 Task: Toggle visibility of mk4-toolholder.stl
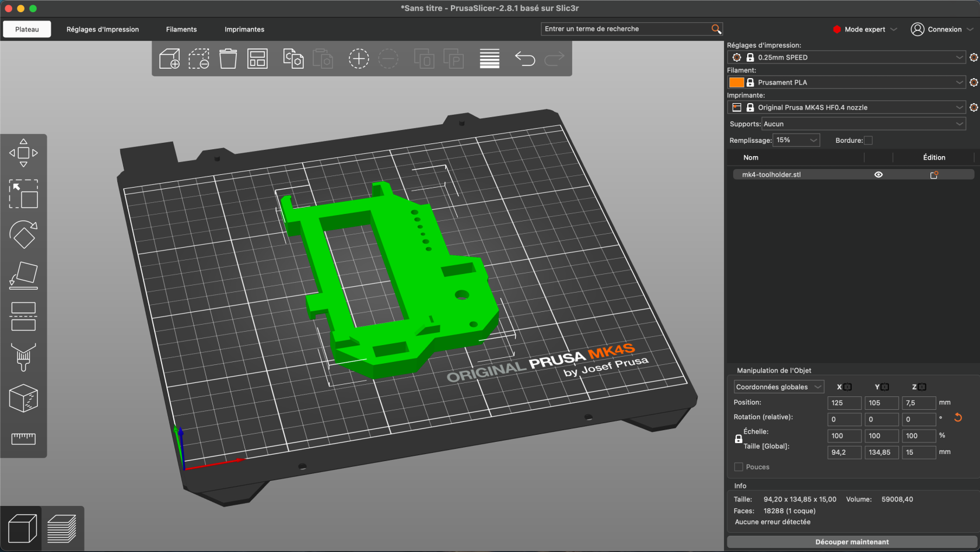[x=878, y=174]
